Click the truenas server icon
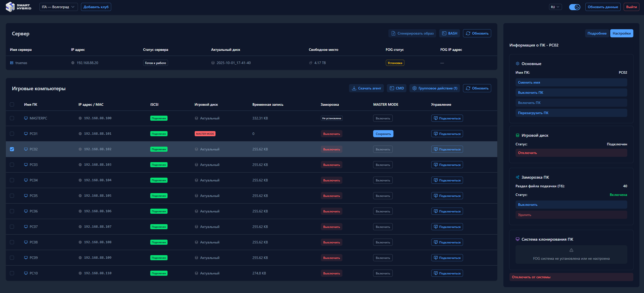 tap(12, 63)
